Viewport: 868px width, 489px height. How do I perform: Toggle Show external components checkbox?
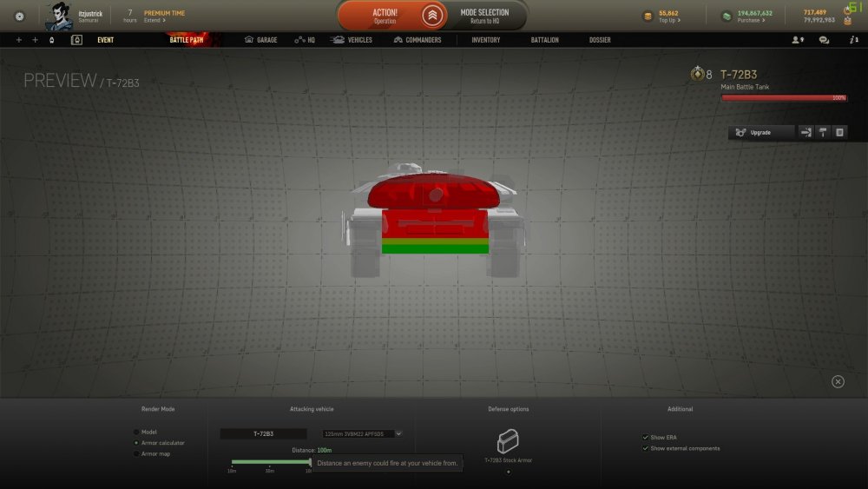[x=645, y=448]
